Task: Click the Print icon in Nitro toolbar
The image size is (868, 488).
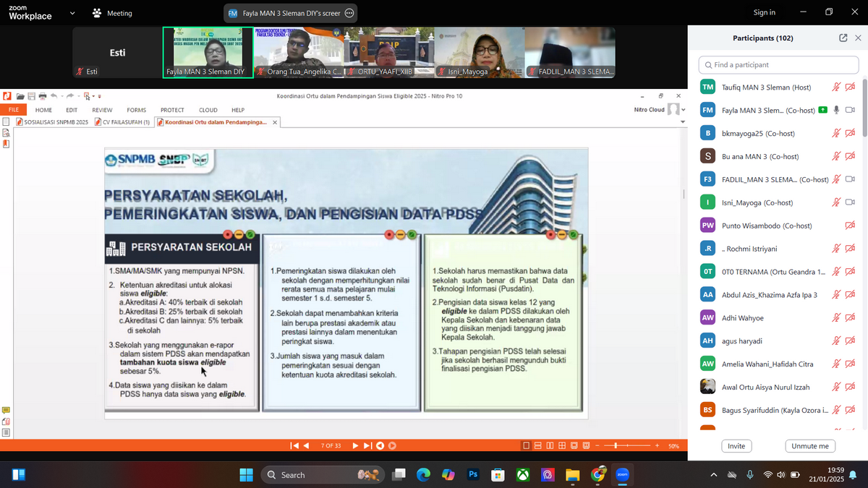Action: [43, 95]
